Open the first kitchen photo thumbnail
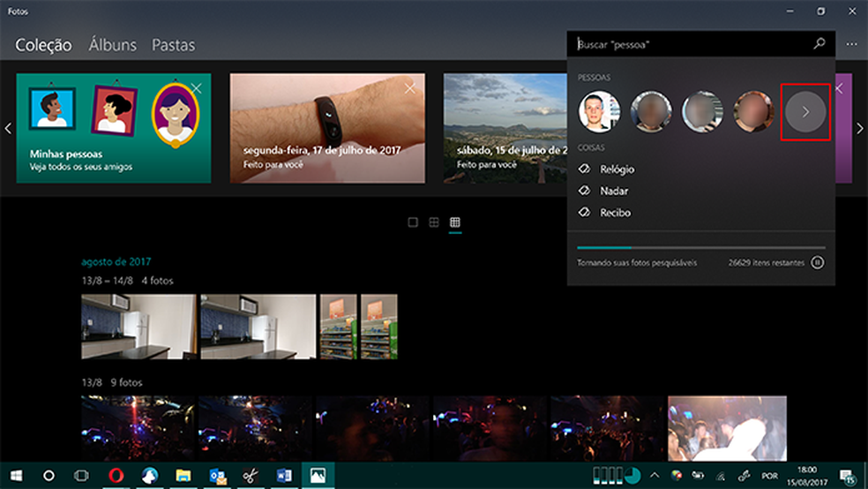 (139, 327)
